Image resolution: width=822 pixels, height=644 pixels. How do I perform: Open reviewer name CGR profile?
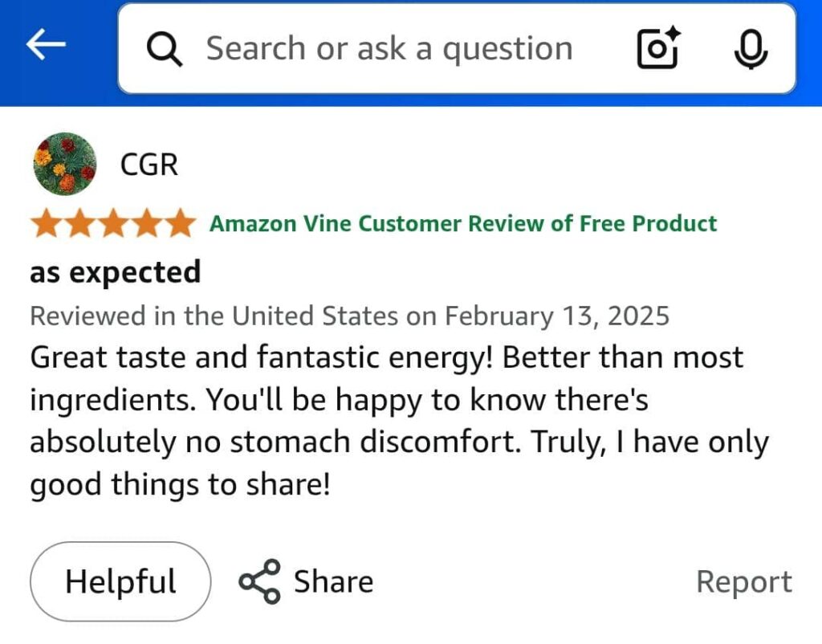pyautogui.click(x=149, y=165)
